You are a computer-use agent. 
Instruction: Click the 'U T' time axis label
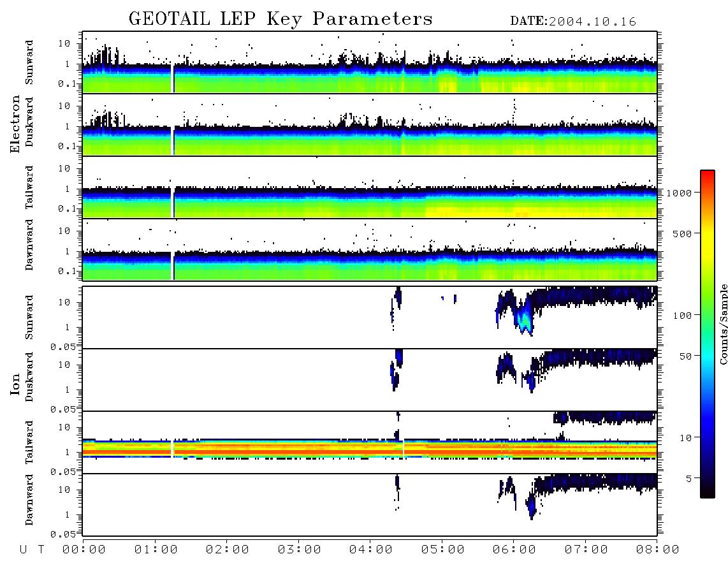tap(32, 550)
